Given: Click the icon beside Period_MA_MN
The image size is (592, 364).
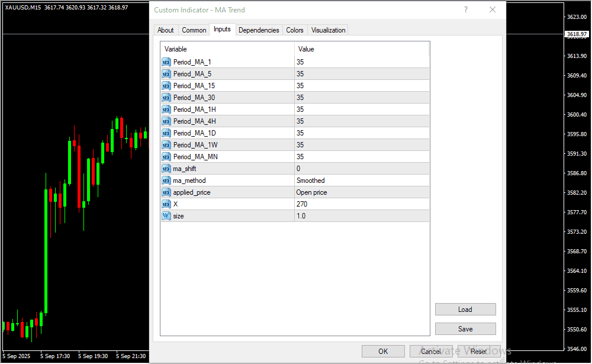Looking at the screenshot, I should [166, 157].
